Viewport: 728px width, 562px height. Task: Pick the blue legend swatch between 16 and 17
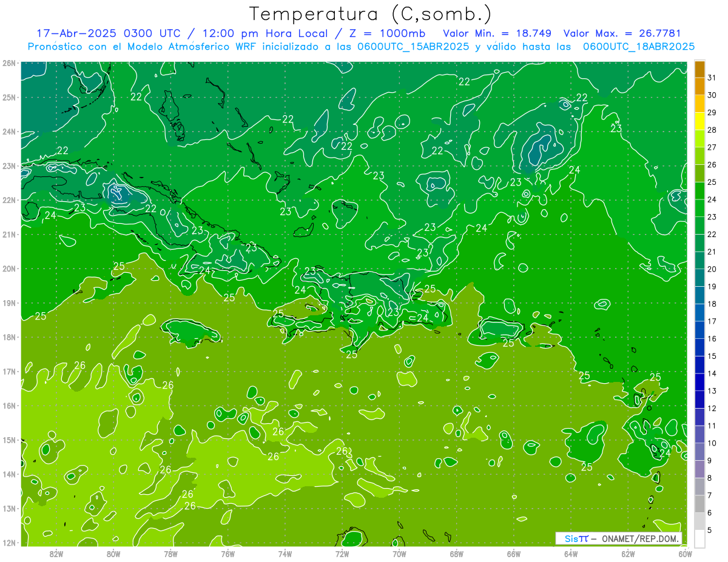(x=700, y=330)
